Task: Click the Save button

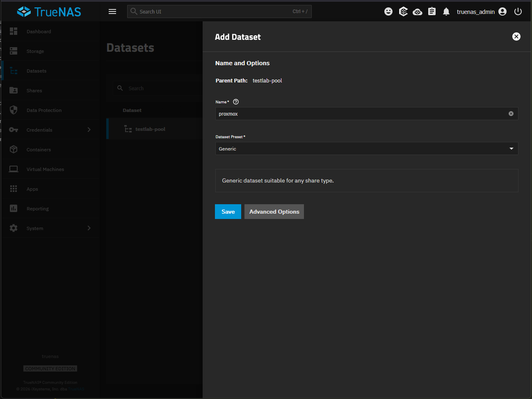Action: point(228,212)
